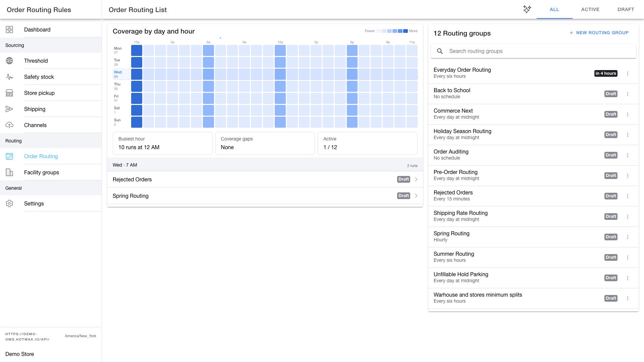Open options menu for Everyday Order Routing
This screenshot has width=644, height=362.
point(628,73)
